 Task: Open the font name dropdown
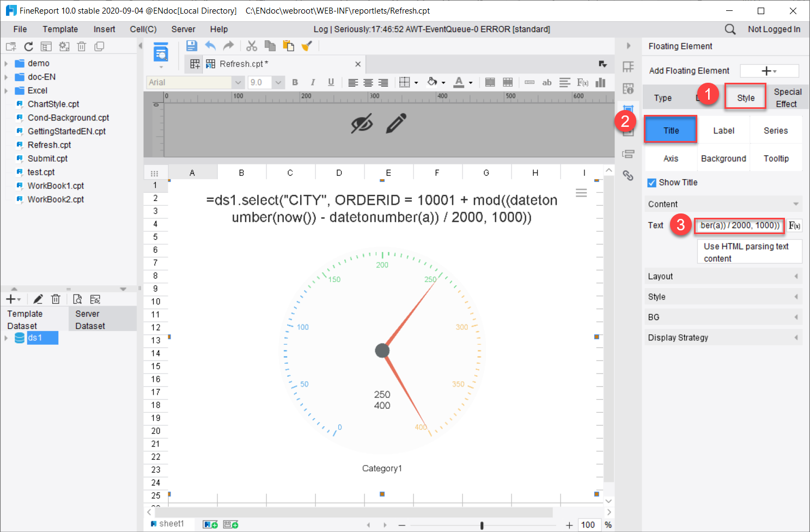click(x=237, y=82)
